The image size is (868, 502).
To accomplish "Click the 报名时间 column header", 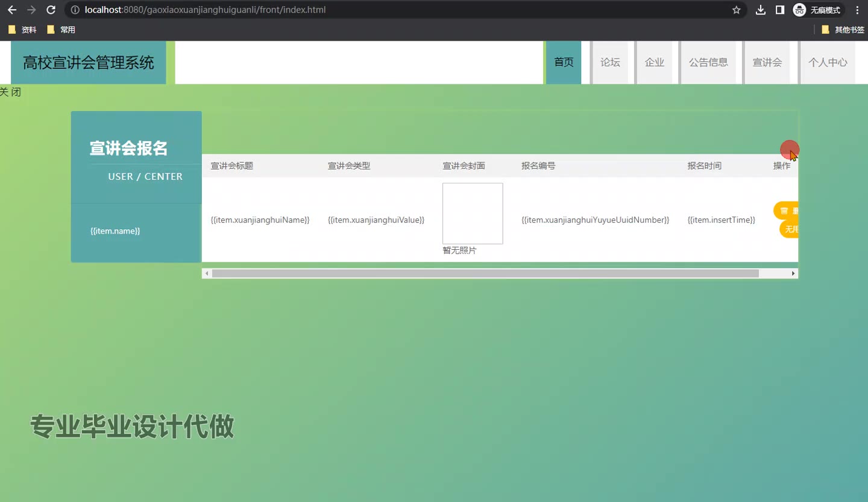I will (x=705, y=166).
